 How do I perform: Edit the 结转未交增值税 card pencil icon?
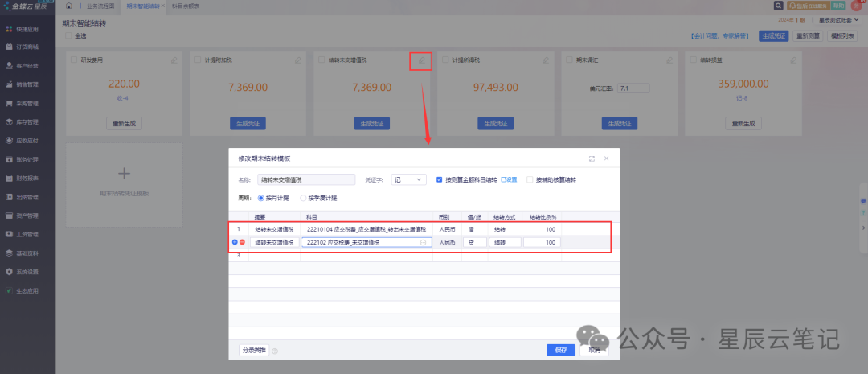[x=422, y=60]
